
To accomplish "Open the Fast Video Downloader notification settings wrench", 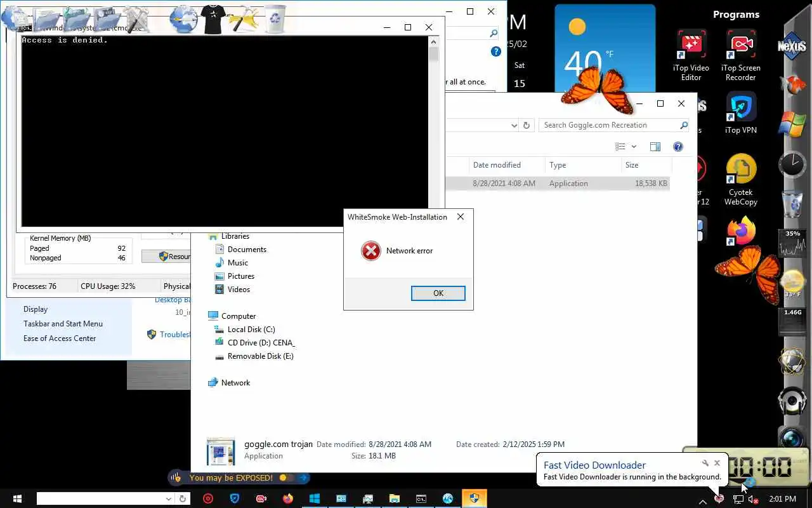I will coord(705,464).
